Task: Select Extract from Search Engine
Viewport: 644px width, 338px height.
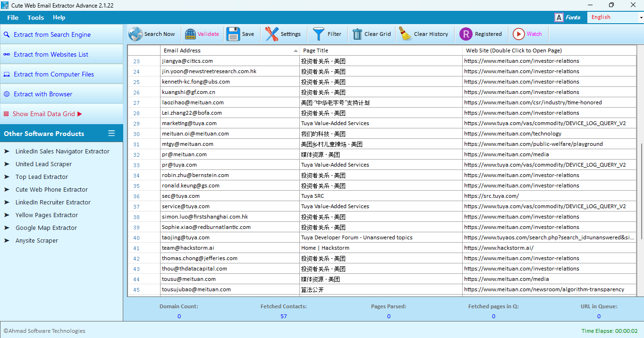Action: pyautogui.click(x=61, y=34)
